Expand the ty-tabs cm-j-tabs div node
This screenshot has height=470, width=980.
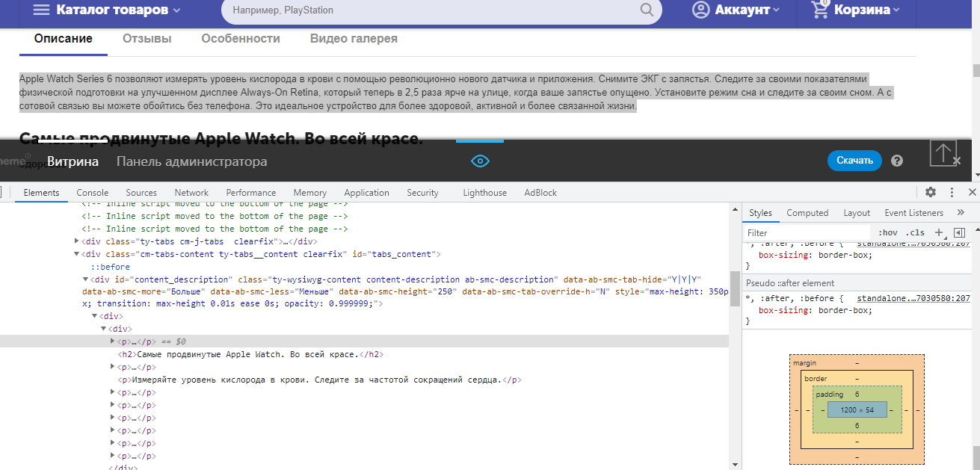click(77, 241)
